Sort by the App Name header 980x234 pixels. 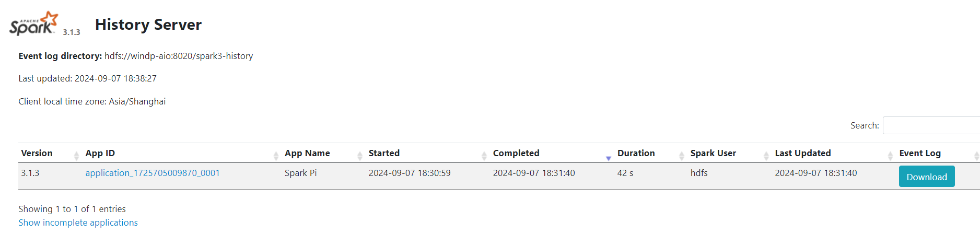pos(307,153)
